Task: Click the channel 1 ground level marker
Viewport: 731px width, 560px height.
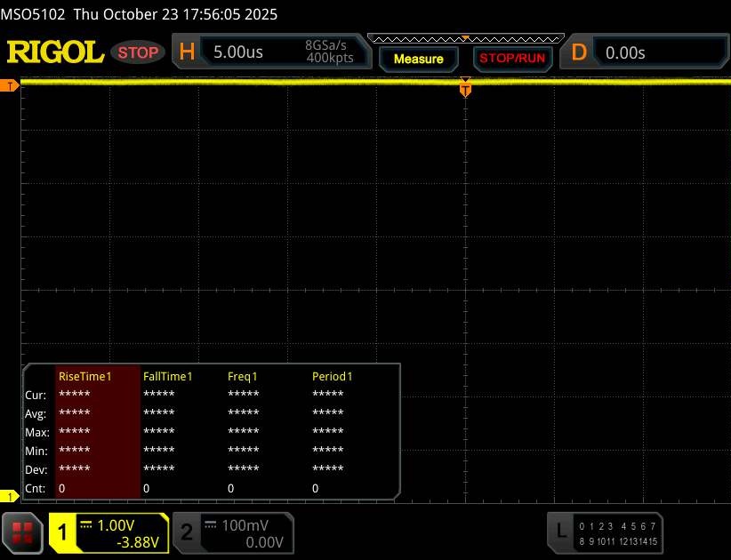Action: 11,495
